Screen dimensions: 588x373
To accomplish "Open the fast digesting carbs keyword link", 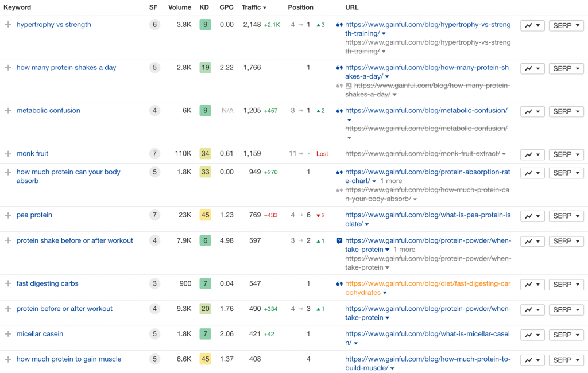I will coord(47,284).
